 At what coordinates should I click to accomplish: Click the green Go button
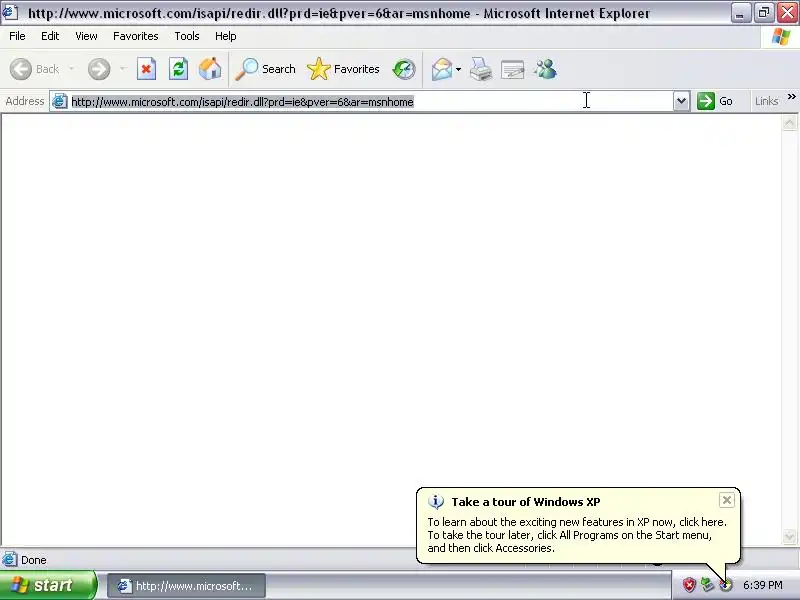tap(715, 101)
